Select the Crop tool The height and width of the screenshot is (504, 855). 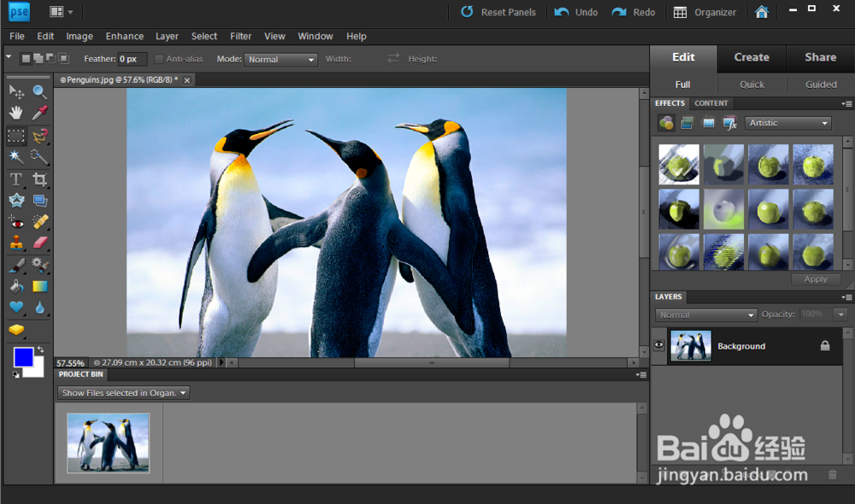(39, 179)
